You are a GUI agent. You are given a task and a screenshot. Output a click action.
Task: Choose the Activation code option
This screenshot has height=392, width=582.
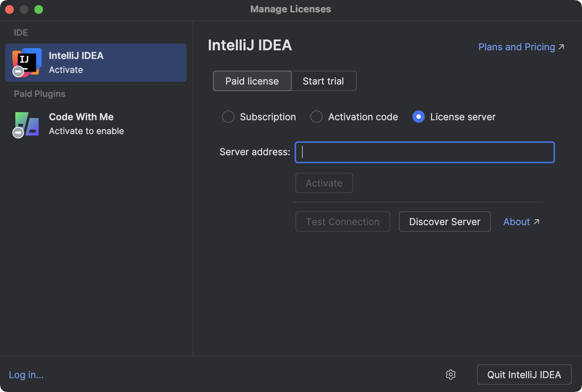pos(317,117)
